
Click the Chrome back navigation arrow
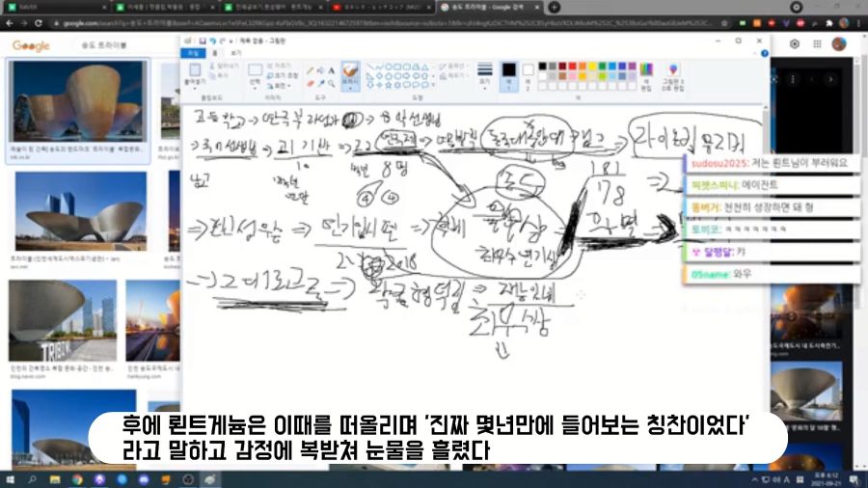click(9, 23)
